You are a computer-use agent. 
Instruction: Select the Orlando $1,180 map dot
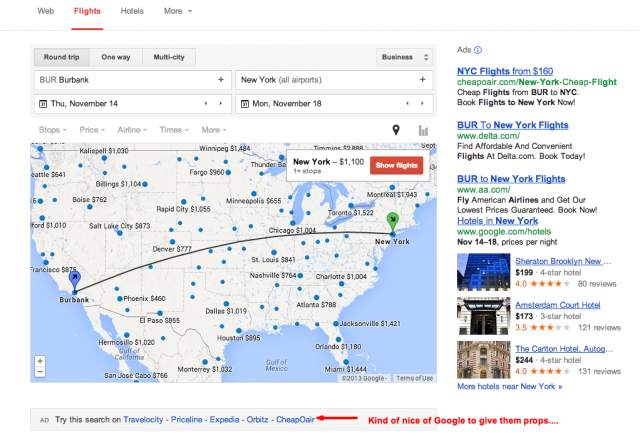[338, 339]
